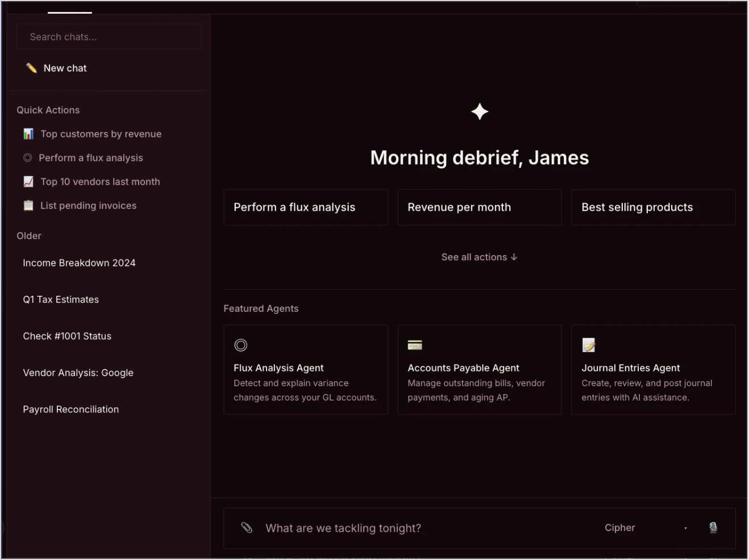Open the Cipher model dropdown
Viewport: 749px width, 560px height.
[x=646, y=528]
